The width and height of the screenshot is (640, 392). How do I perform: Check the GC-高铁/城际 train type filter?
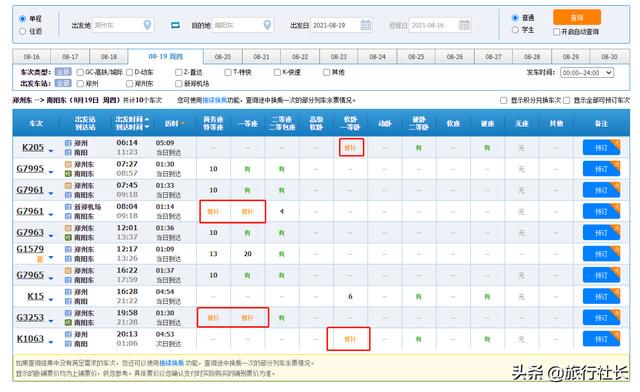click(80, 72)
